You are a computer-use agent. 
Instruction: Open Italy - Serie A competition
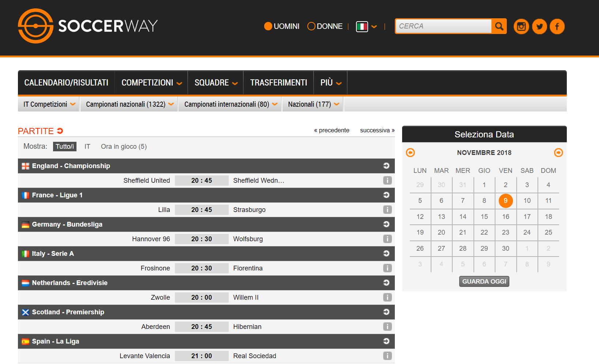(x=53, y=253)
